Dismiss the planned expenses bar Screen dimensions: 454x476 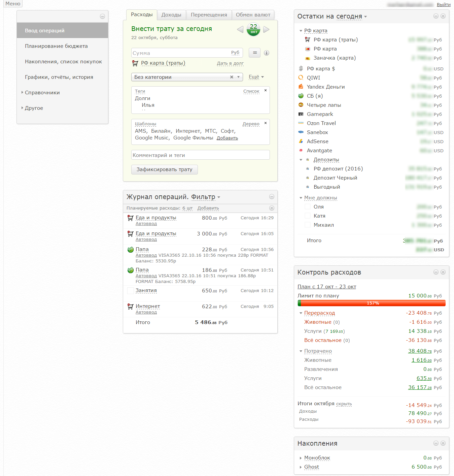tap(272, 208)
